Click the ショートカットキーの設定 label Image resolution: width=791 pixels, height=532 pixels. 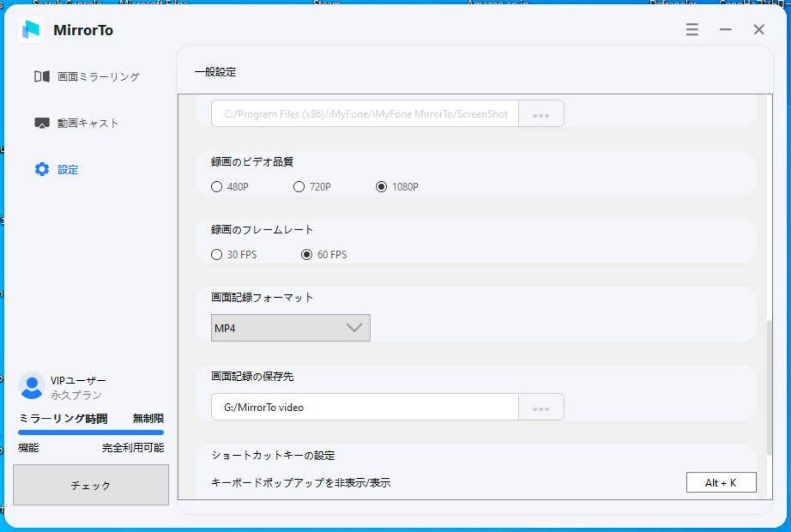[x=273, y=456]
